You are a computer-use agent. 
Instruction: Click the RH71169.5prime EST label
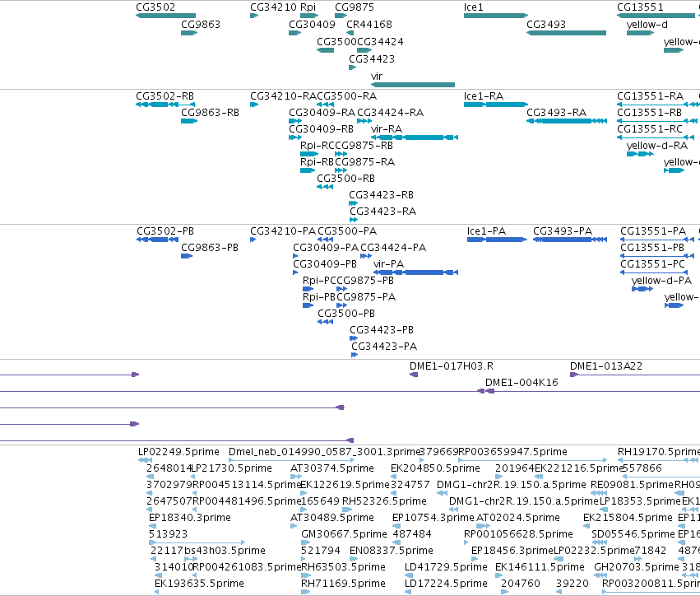click(343, 584)
